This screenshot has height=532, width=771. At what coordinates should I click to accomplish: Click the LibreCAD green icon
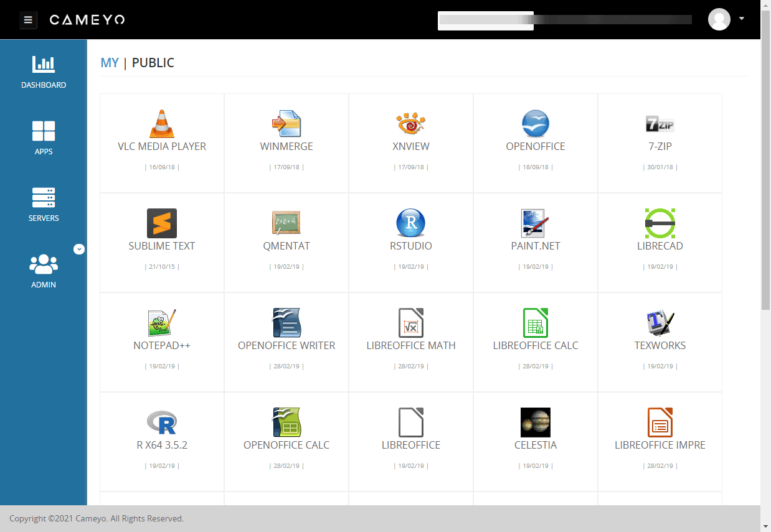pyautogui.click(x=660, y=223)
